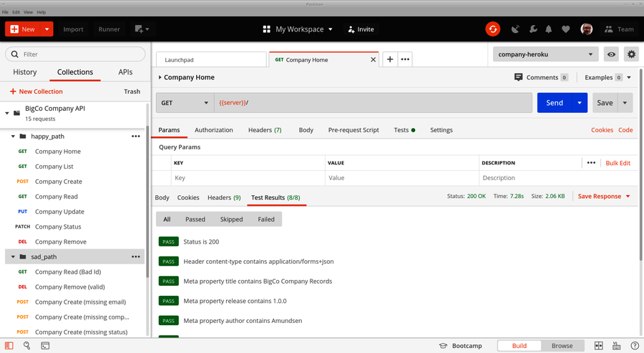Toggle sidebar icon in status bar
This screenshot has height=353, width=644.
(x=9, y=346)
